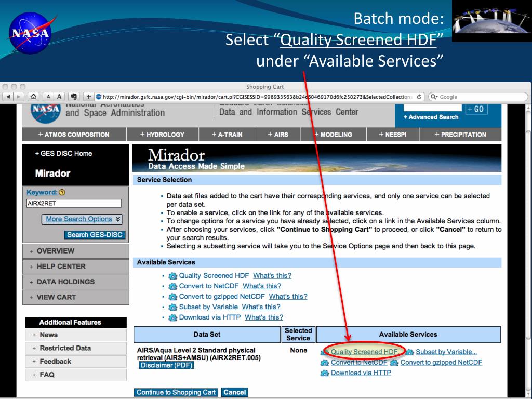Viewport: 532px width, 399px height.
Task: Click What's this? next to Quality Screened HDF
Action: tap(272, 276)
